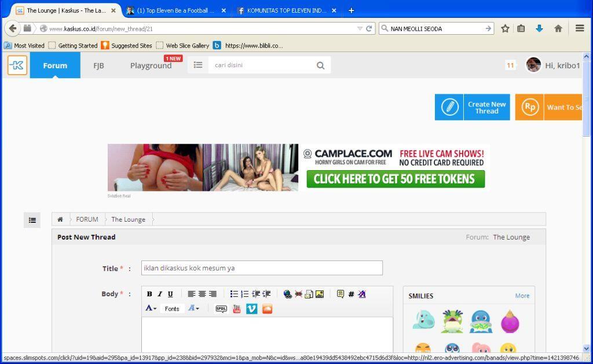This screenshot has height=364, width=593.
Task: Click the Kaskus logo icon
Action: (x=17, y=65)
